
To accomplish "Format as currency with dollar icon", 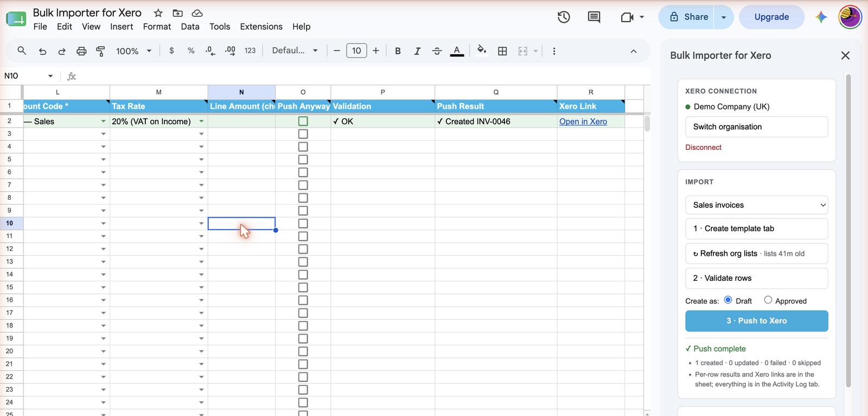I will click(172, 51).
